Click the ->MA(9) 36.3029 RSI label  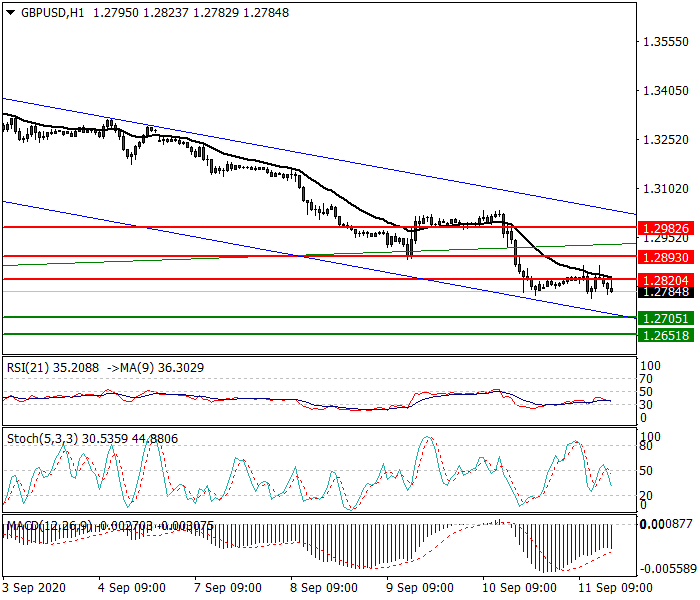click(x=156, y=368)
